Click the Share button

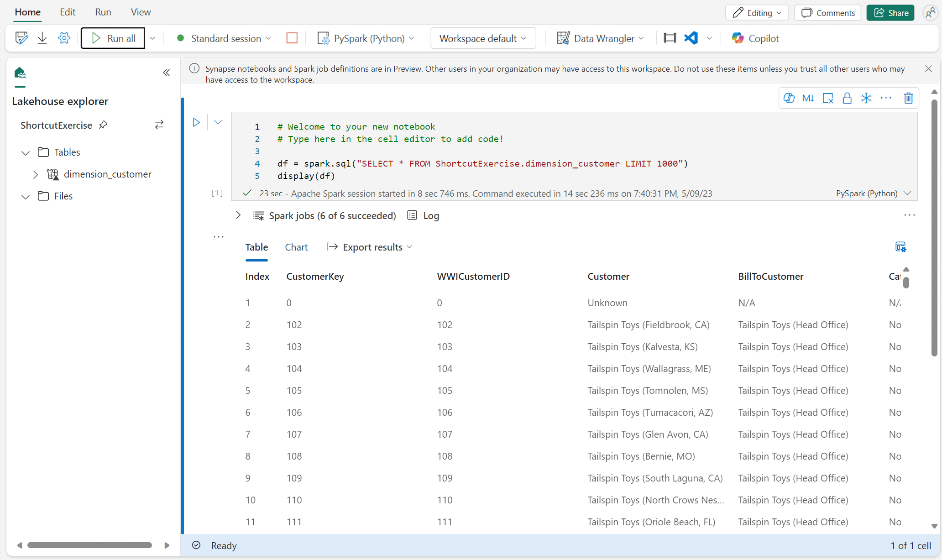[890, 13]
